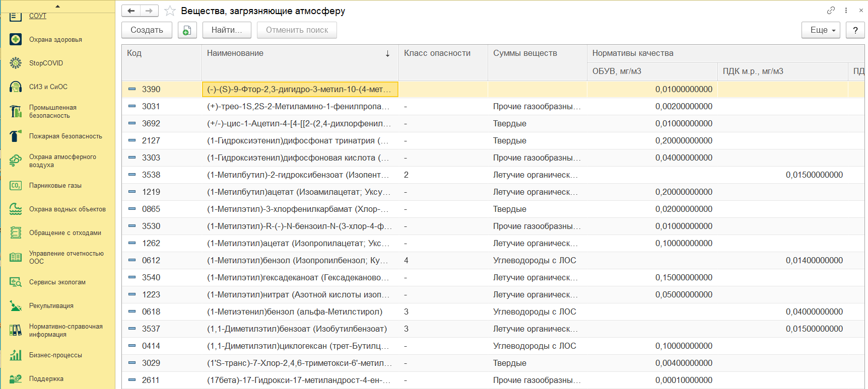Copy the page link via the chain icon
Image resolution: width=868 pixels, height=389 pixels.
[831, 10]
